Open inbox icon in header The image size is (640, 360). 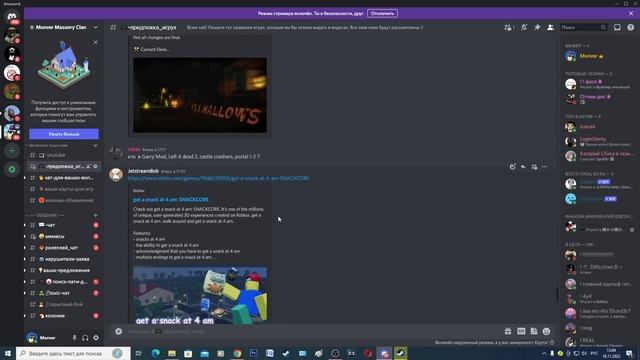point(617,27)
